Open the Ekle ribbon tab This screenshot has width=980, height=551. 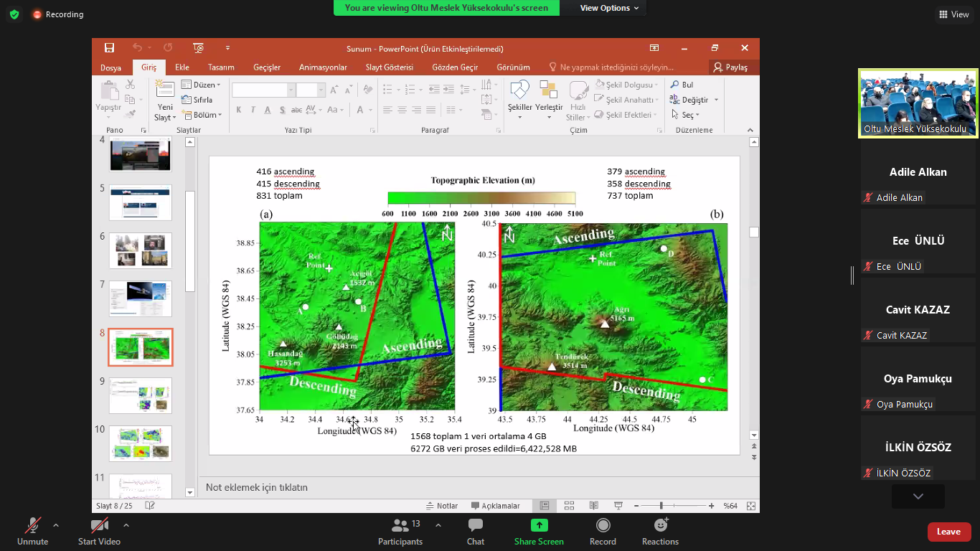[182, 67]
